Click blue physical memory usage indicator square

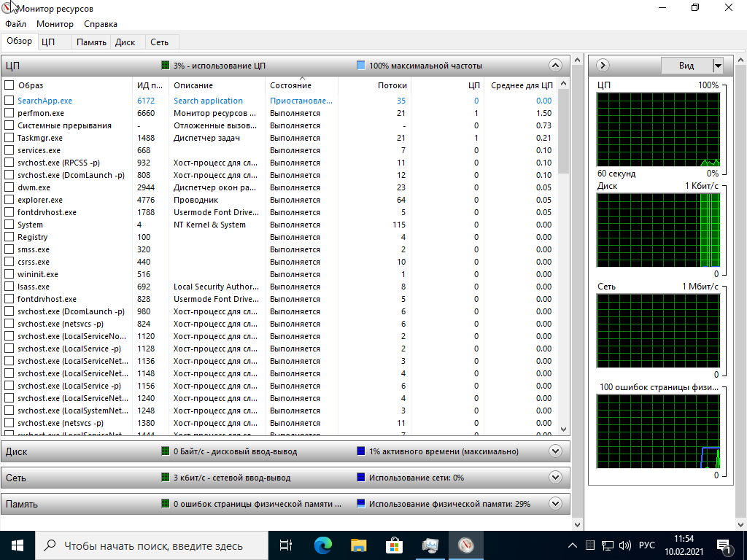click(361, 503)
